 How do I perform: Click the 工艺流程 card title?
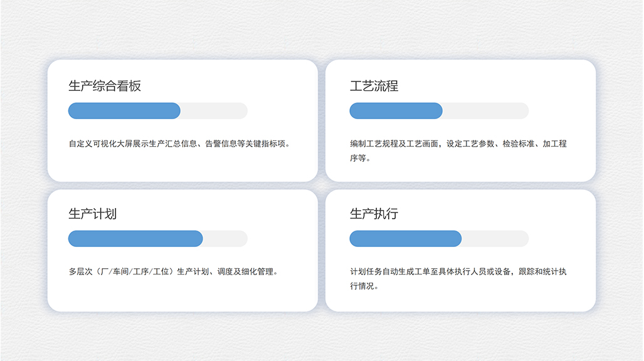374,86
